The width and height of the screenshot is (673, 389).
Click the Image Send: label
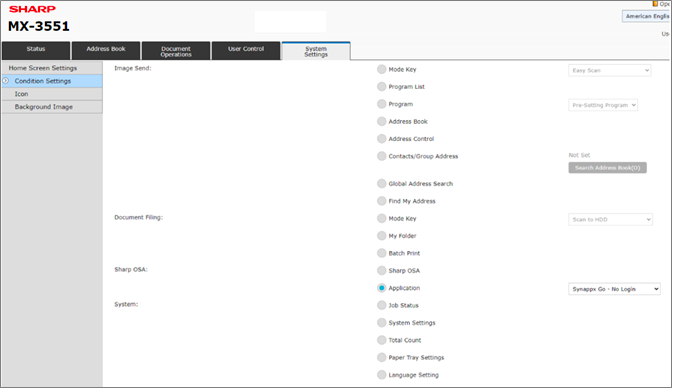pyautogui.click(x=133, y=68)
